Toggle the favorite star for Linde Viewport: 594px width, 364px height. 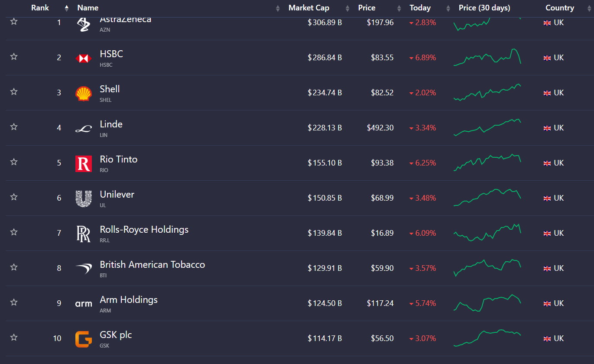(x=14, y=127)
